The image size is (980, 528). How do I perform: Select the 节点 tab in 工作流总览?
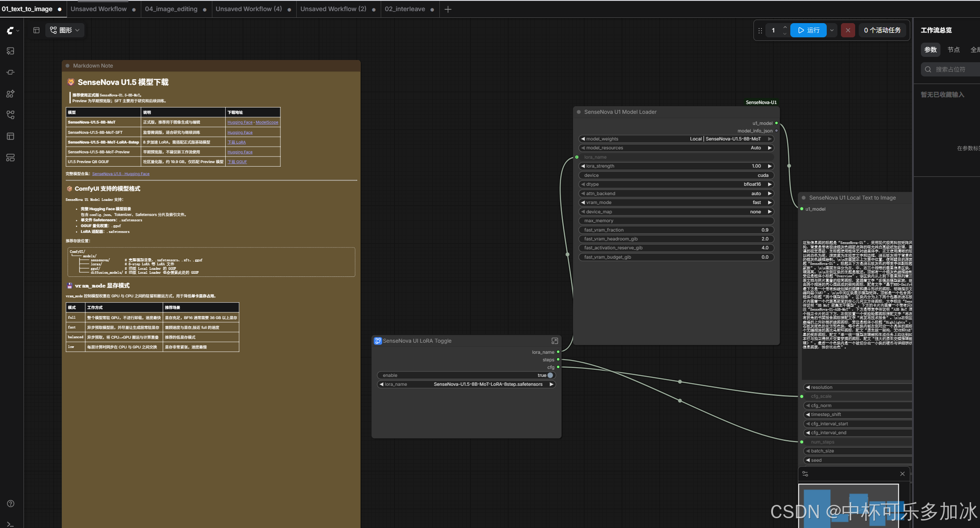[x=953, y=50]
